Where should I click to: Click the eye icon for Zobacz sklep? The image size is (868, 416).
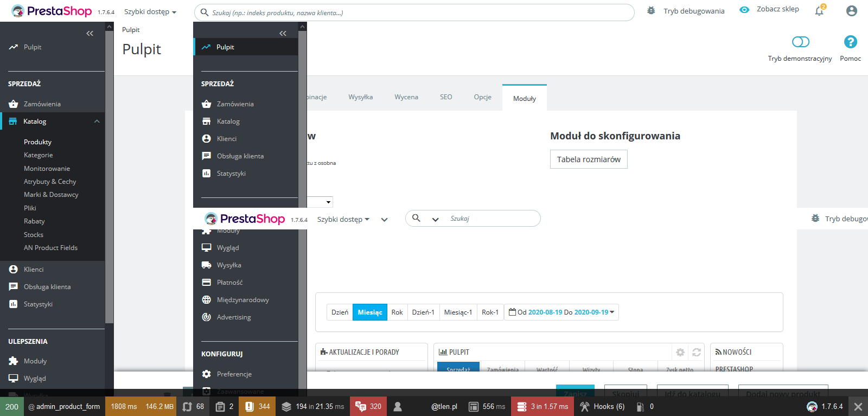(744, 10)
